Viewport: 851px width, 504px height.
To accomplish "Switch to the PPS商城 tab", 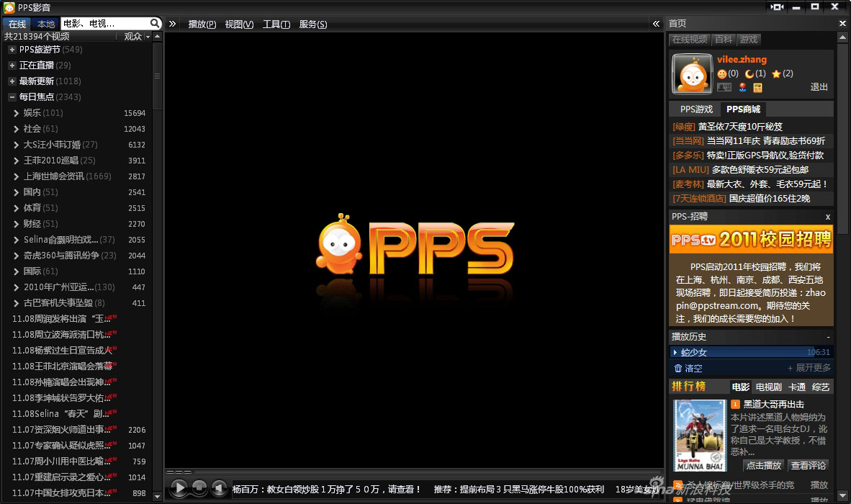I will click(x=743, y=109).
